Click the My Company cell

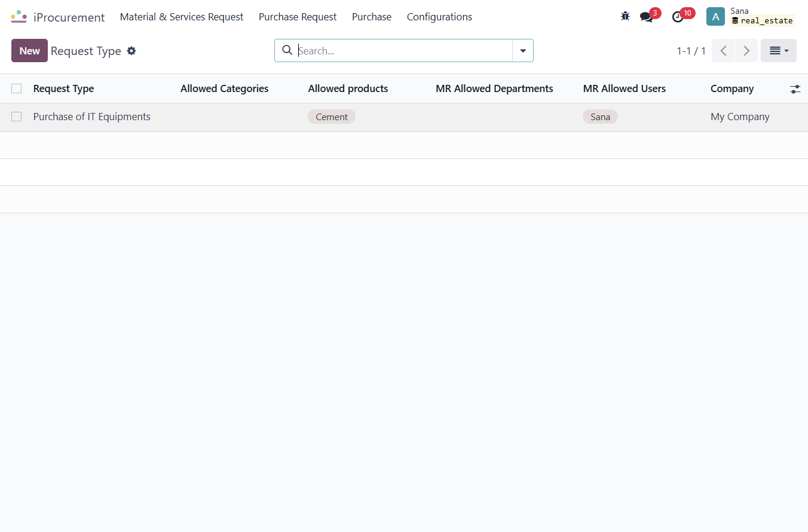point(740,117)
